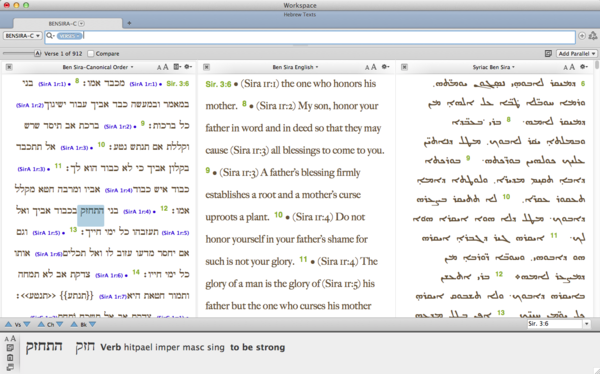Click the smaller A in the Instant Details panel
Image resolution: width=600 pixels, height=374 pixels.
[x=7, y=339]
